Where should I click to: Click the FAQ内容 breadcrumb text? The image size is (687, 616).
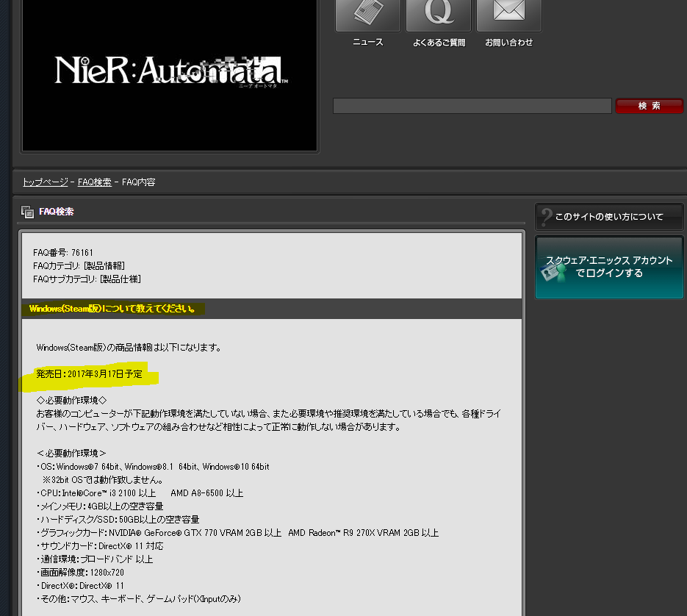pyautogui.click(x=138, y=182)
